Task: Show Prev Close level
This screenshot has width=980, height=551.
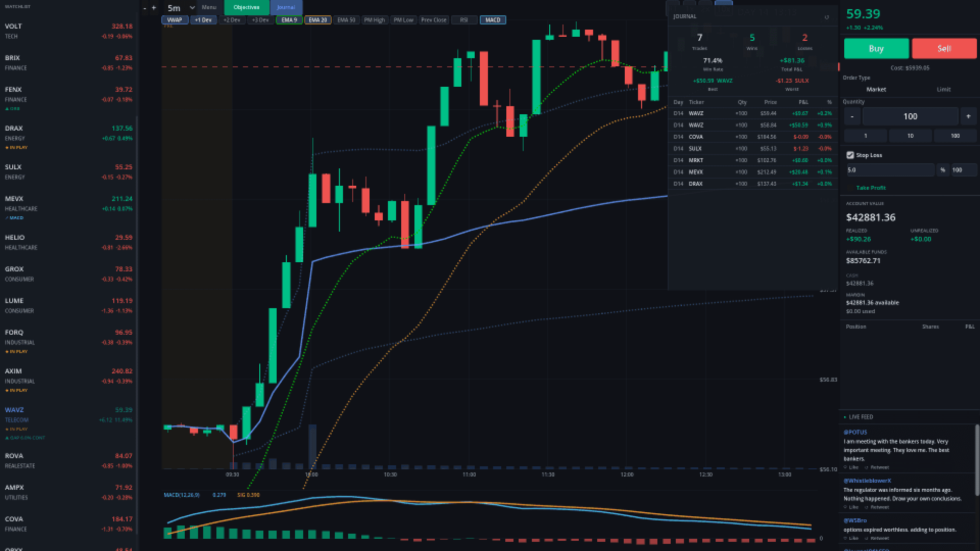Action: tap(433, 20)
